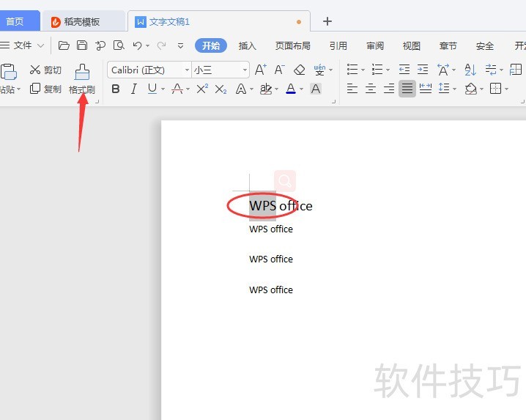Open the numbered list dropdown arrow

[x=388, y=70]
